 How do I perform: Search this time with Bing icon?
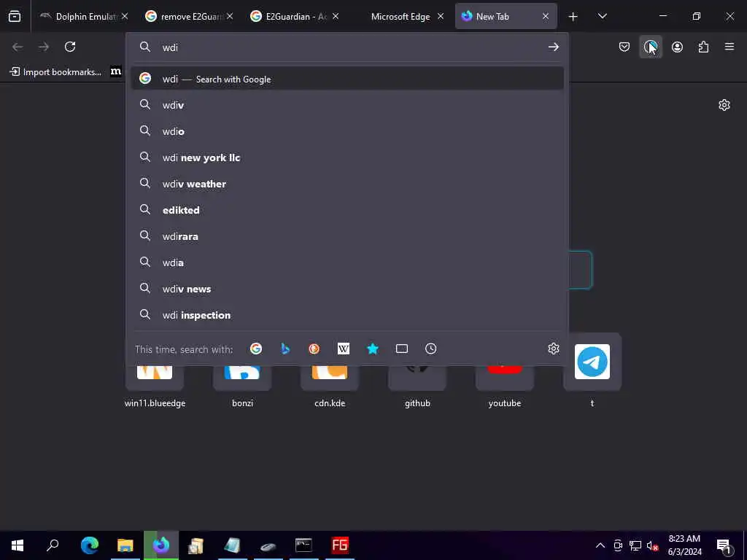[285, 349]
